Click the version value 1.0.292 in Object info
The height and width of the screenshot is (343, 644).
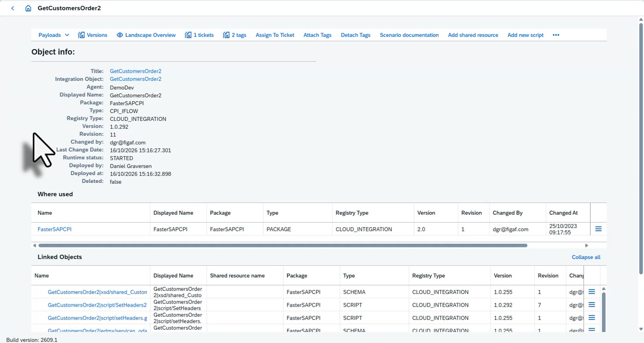pyautogui.click(x=119, y=126)
